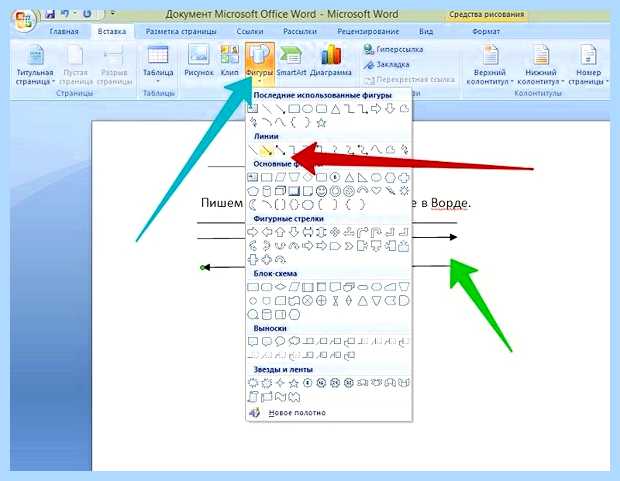Open the Формат drawing tools tab
Viewport: 620px width, 481px height.
486,31
